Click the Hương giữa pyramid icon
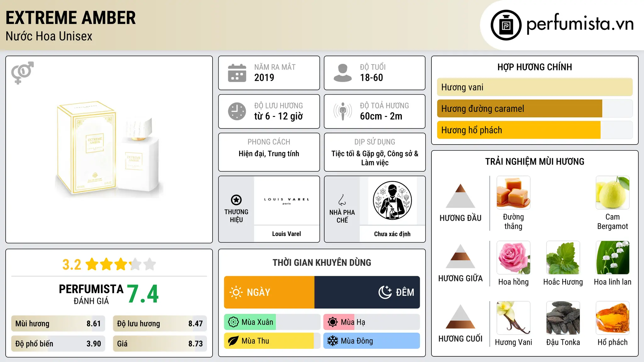This screenshot has height=362, width=644. click(460, 256)
